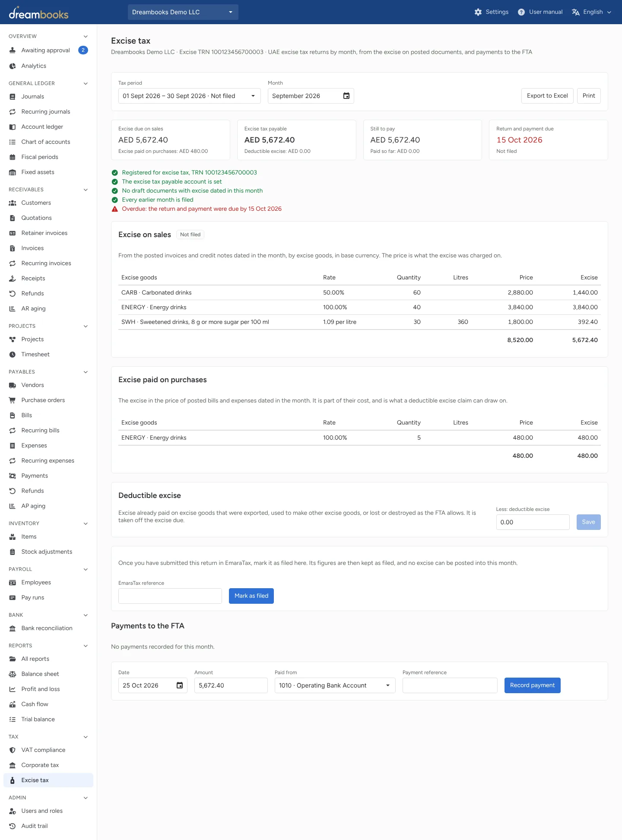
Task: Focus the Less: deductible excise field
Action: pyautogui.click(x=533, y=522)
